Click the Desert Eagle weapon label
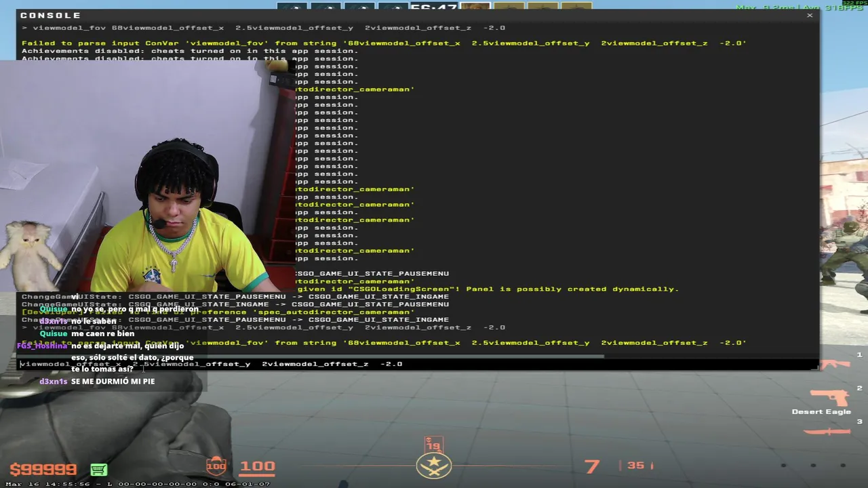 point(821,411)
